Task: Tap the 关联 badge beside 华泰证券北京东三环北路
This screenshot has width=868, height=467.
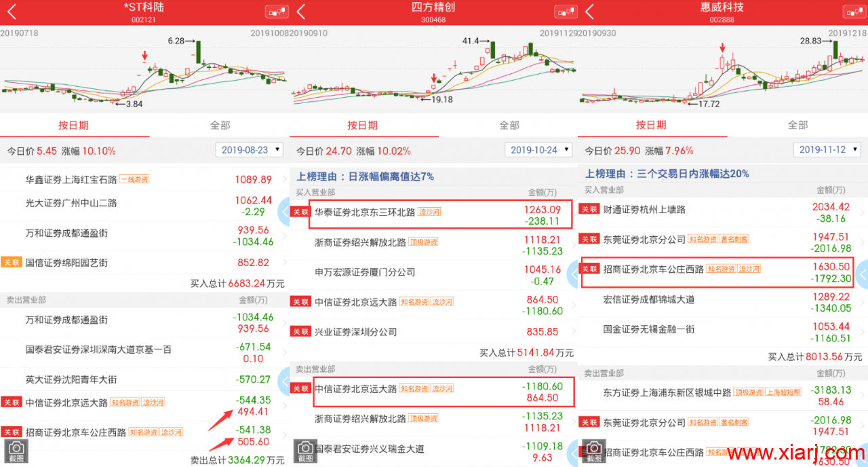Action: pos(300,212)
